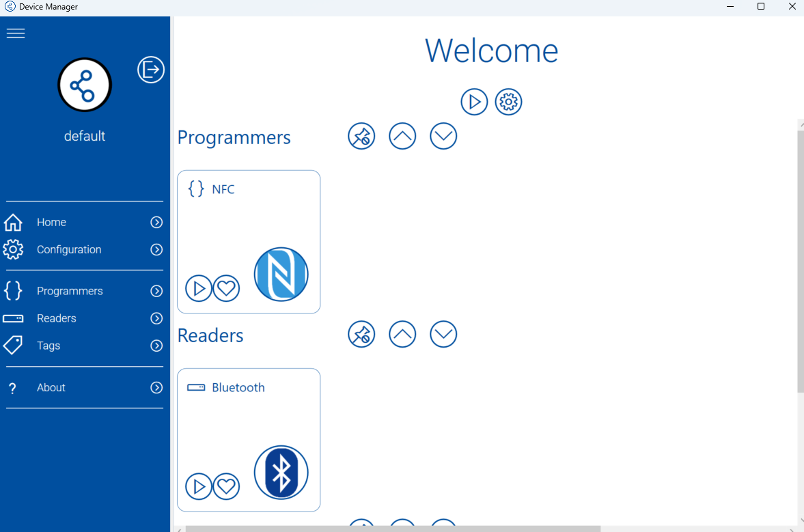Expand Readers section with down chevron

443,334
